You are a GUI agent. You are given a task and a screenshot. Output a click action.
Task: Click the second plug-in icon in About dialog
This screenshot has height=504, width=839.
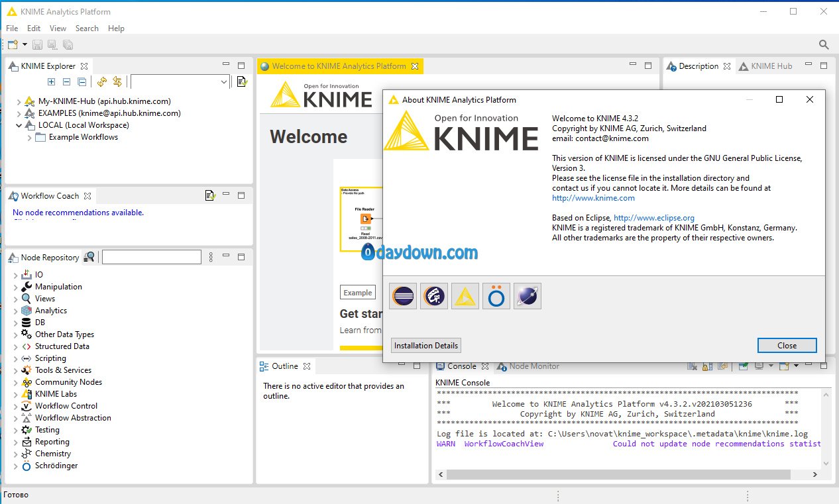434,296
